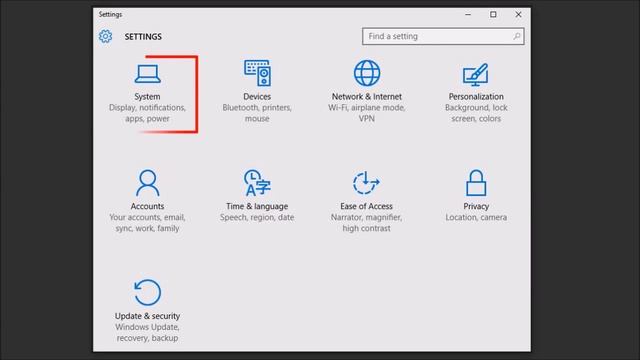Open the Privacy padlock icon
This screenshot has width=640, height=360.
point(476,183)
